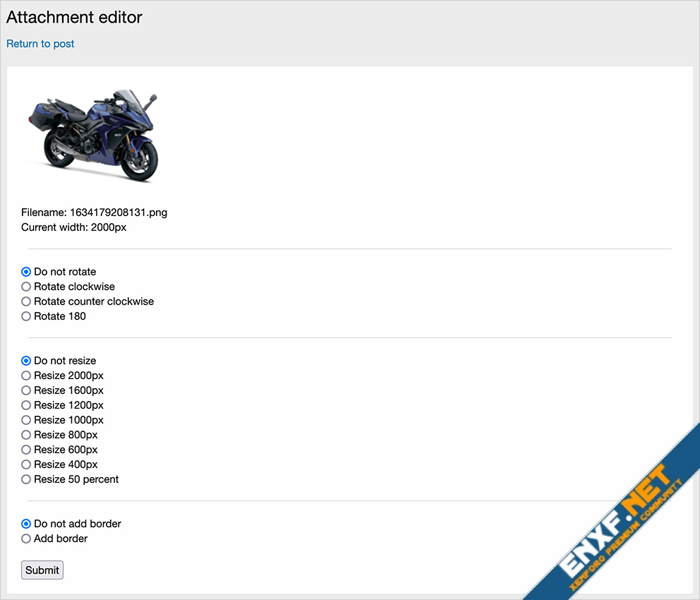The image size is (700, 600).
Task: Select the Do not rotate option
Action: coord(26,272)
